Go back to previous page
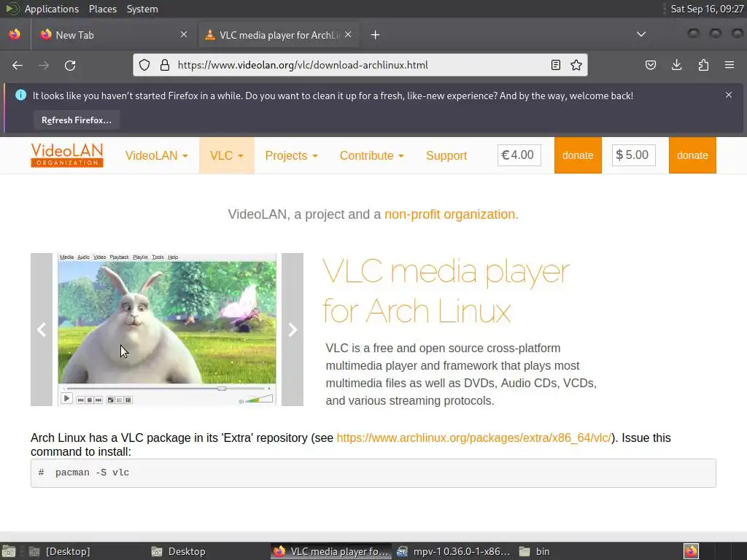The image size is (747, 560). click(x=18, y=65)
